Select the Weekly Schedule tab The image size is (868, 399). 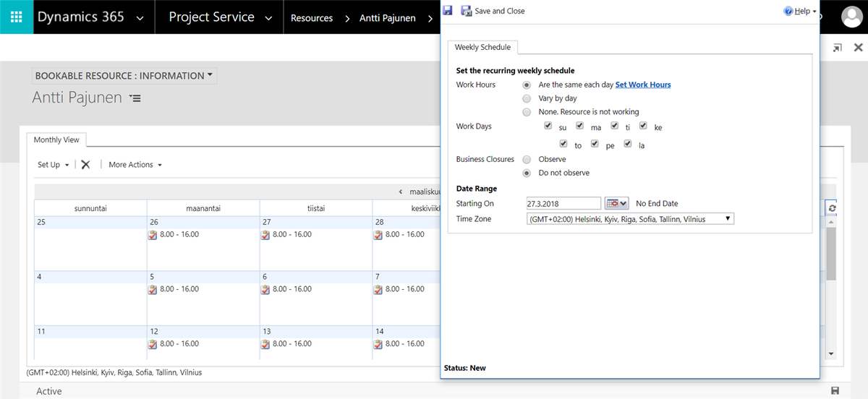482,47
